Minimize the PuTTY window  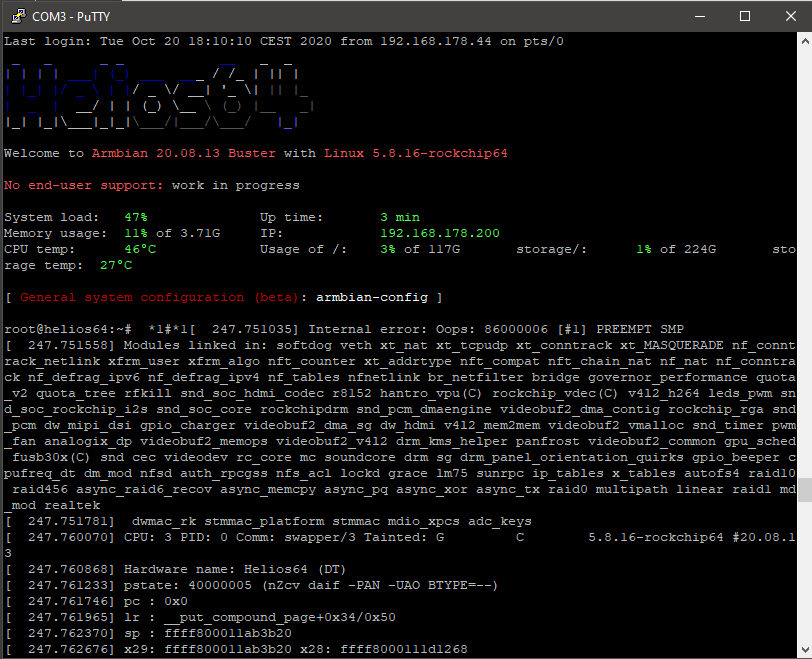click(x=700, y=16)
